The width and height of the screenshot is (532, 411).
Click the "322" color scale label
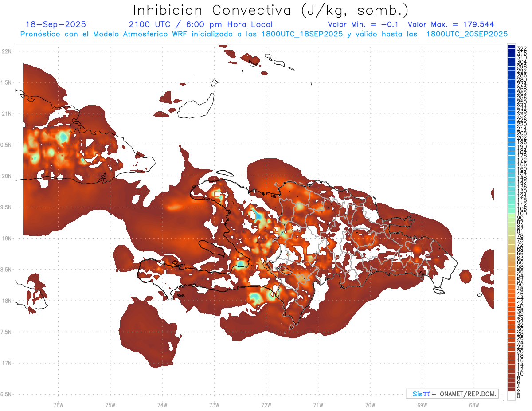521,48
